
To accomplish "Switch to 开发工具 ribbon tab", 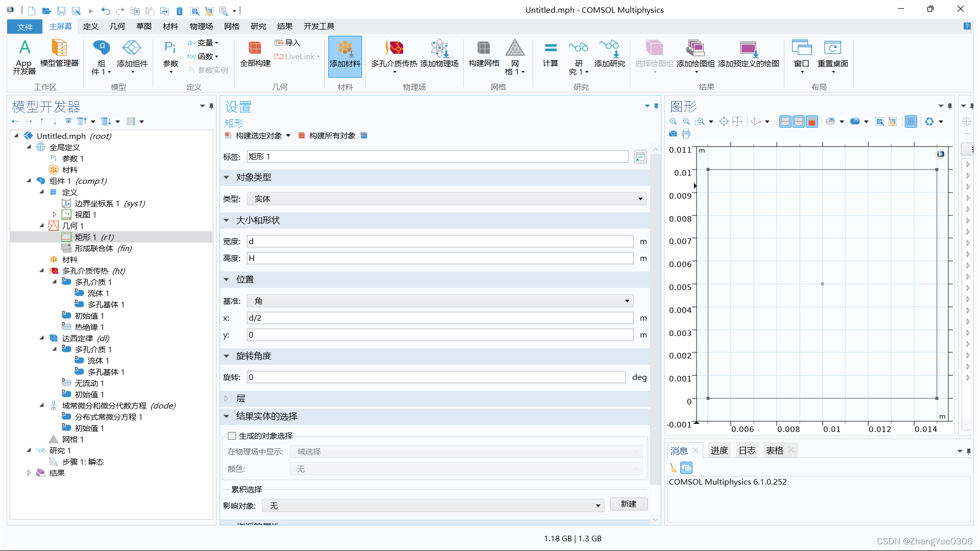I will tap(319, 26).
